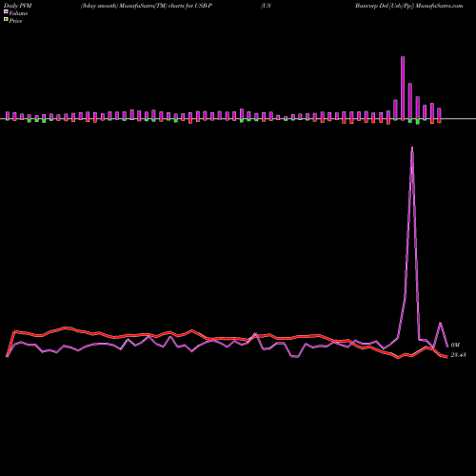The width and height of the screenshot is (476, 476).
Task: Click the '(3day smooth) MunafaSutra(TM) charts for USB-P' title
Action: point(147,6)
